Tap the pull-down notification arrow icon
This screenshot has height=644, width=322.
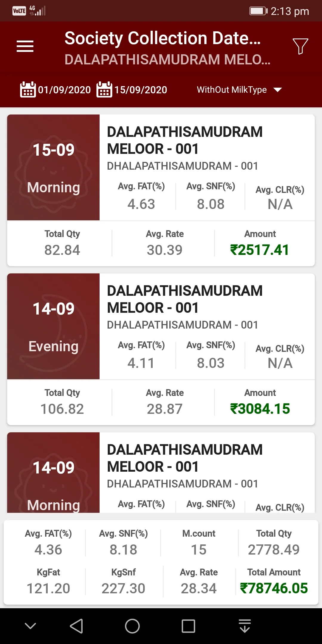(x=245, y=626)
